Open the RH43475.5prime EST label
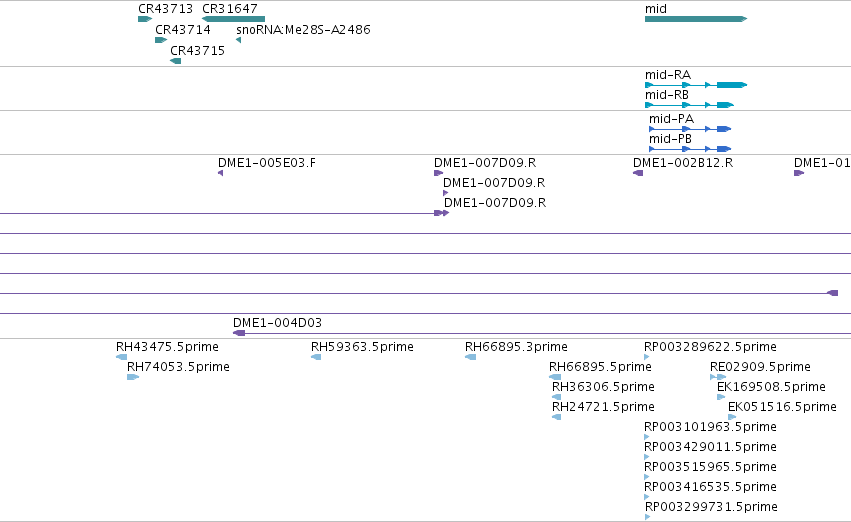 [167, 347]
